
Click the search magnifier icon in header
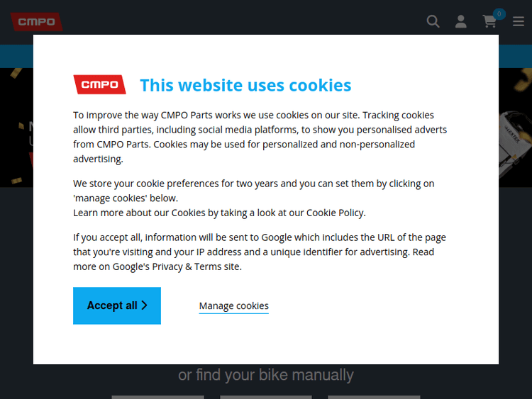pos(433,21)
